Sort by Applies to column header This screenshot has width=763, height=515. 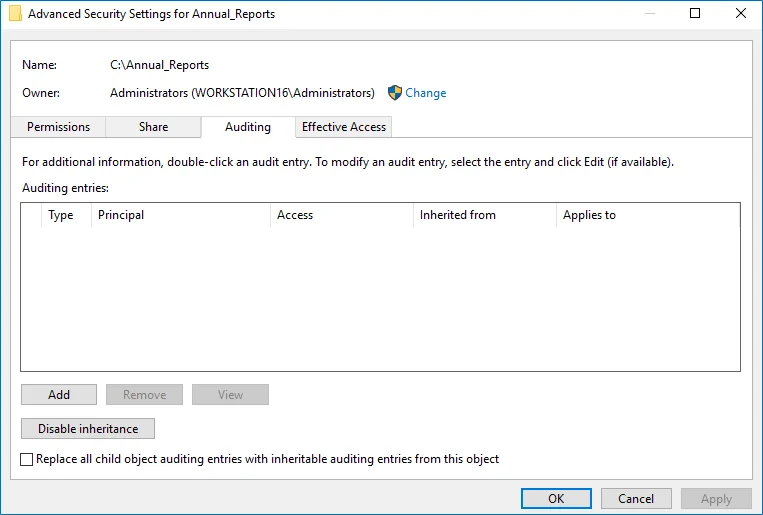click(x=648, y=215)
